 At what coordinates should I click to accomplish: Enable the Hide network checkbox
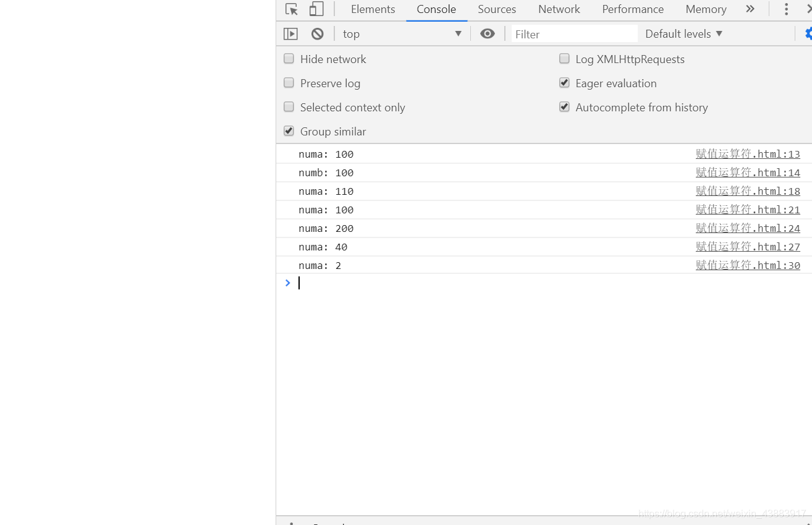point(289,59)
